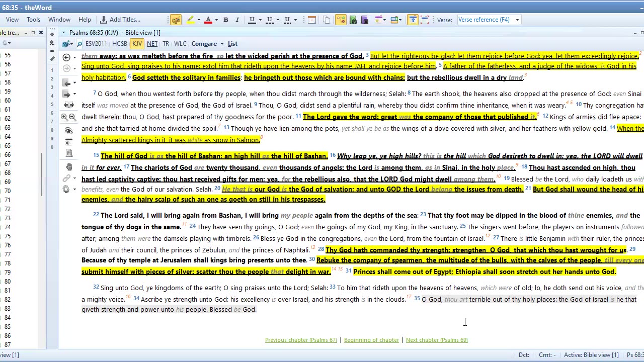
Task: Click the eye icon in side toolbar
Action: click(69, 131)
